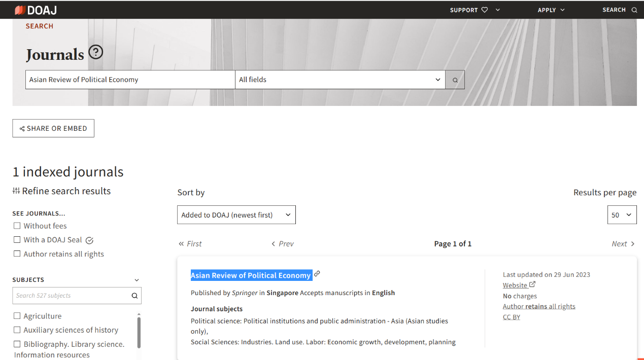Open Author retains all rights link in result
The image size is (644, 360).
tap(539, 306)
